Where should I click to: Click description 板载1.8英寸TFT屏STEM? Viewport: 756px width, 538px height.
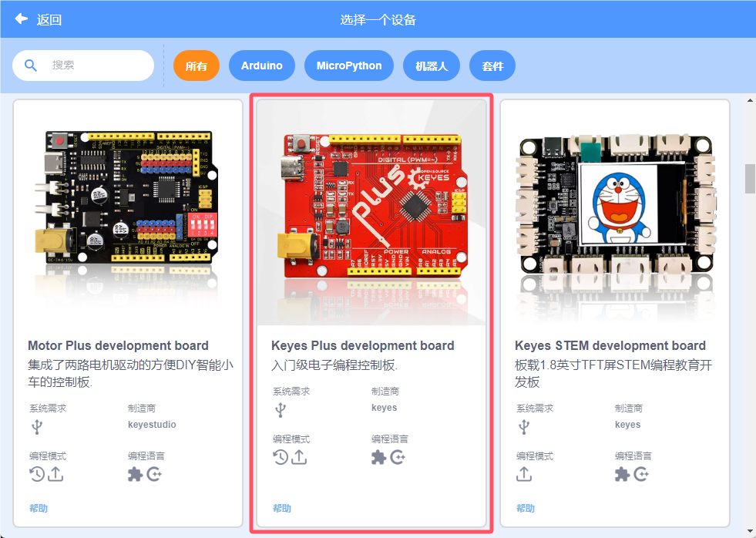tap(613, 374)
